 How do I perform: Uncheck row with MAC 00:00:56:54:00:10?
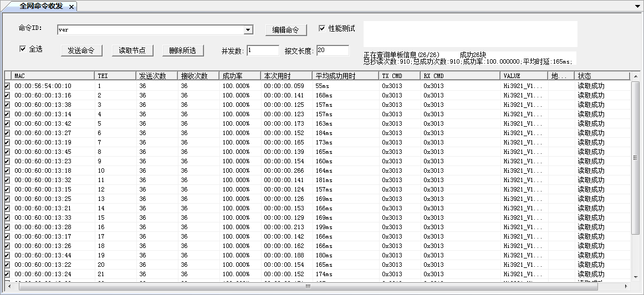[x=7, y=86]
